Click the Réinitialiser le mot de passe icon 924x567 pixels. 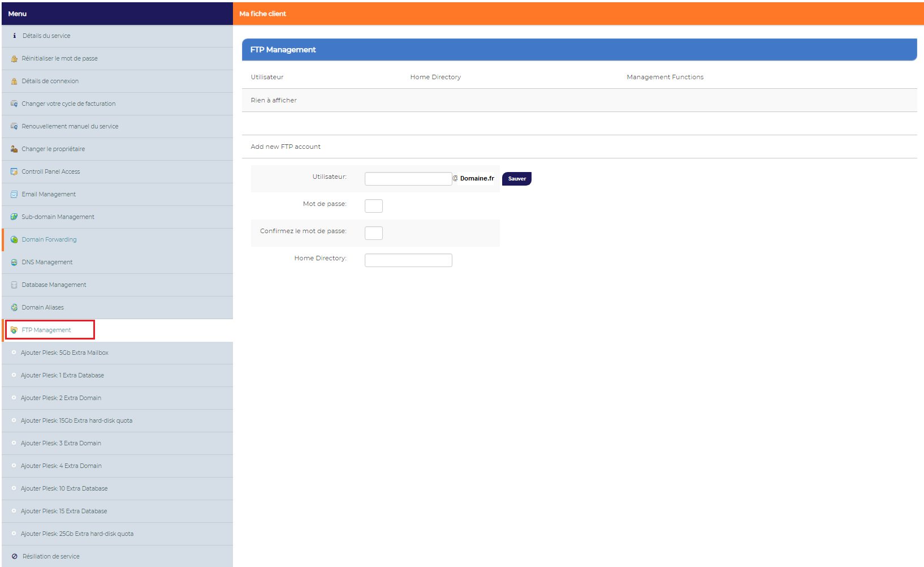[14, 58]
